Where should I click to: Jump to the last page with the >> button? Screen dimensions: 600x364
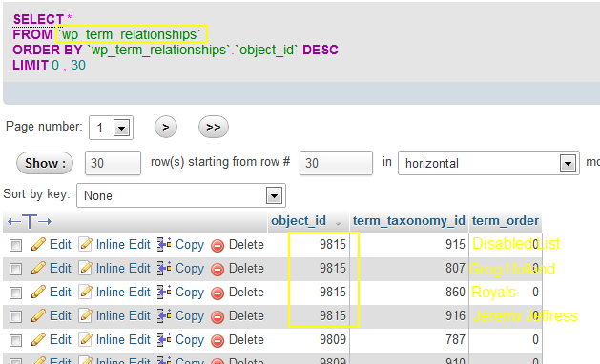(x=214, y=127)
